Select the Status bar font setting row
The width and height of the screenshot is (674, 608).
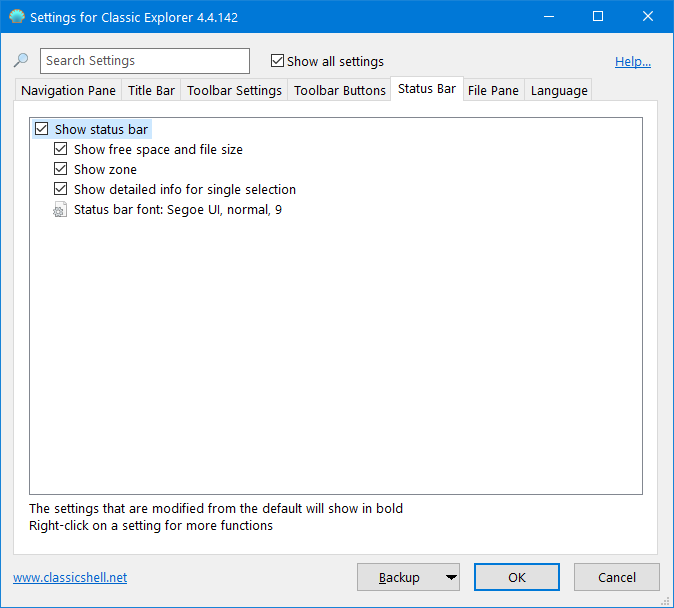click(x=168, y=210)
